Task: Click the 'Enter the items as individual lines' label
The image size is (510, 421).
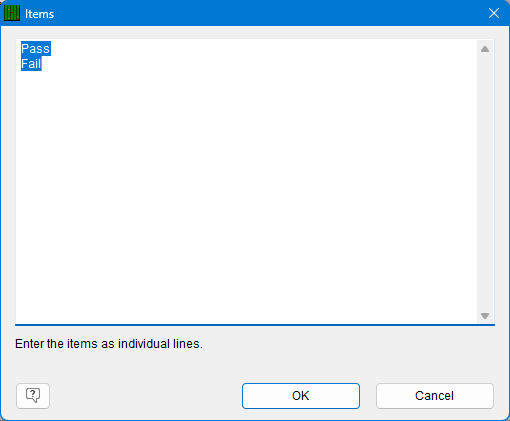Action: [x=109, y=344]
